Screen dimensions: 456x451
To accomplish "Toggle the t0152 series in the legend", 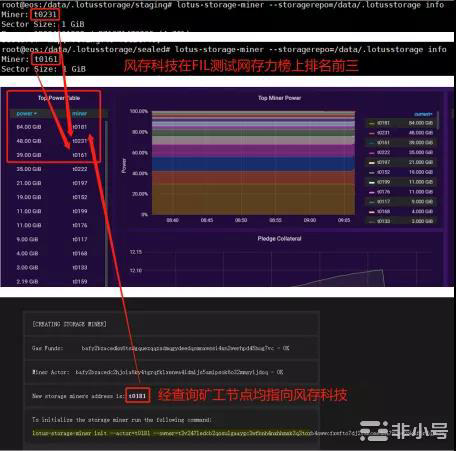I will tap(383, 172).
